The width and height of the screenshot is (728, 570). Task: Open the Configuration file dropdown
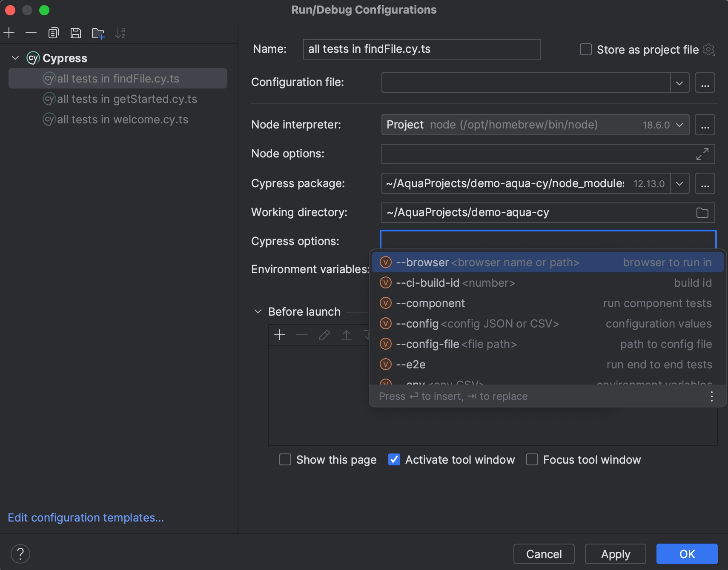pos(679,83)
